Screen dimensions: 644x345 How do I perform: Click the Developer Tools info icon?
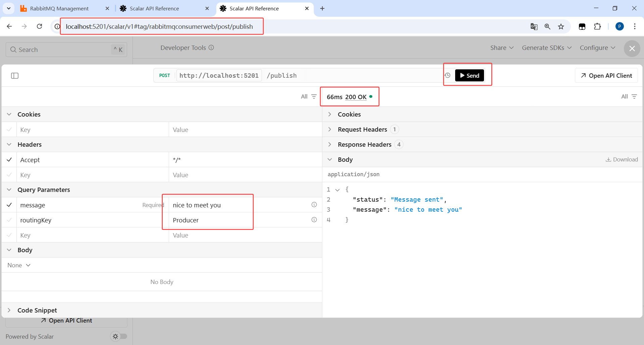(211, 48)
